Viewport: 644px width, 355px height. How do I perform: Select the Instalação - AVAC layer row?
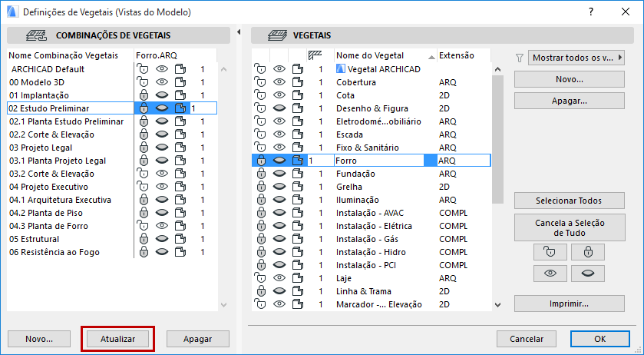[371, 213]
